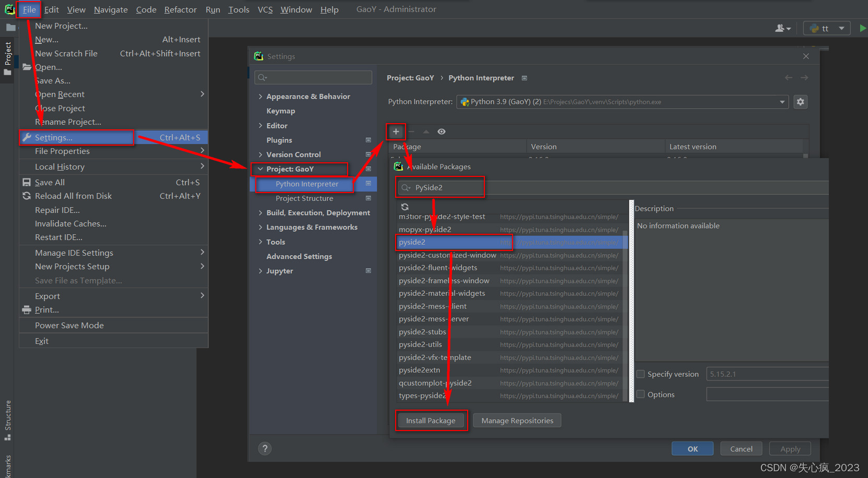The height and width of the screenshot is (478, 868).
Task: Click the PyCharm logo icon in title bar
Action: [9, 9]
